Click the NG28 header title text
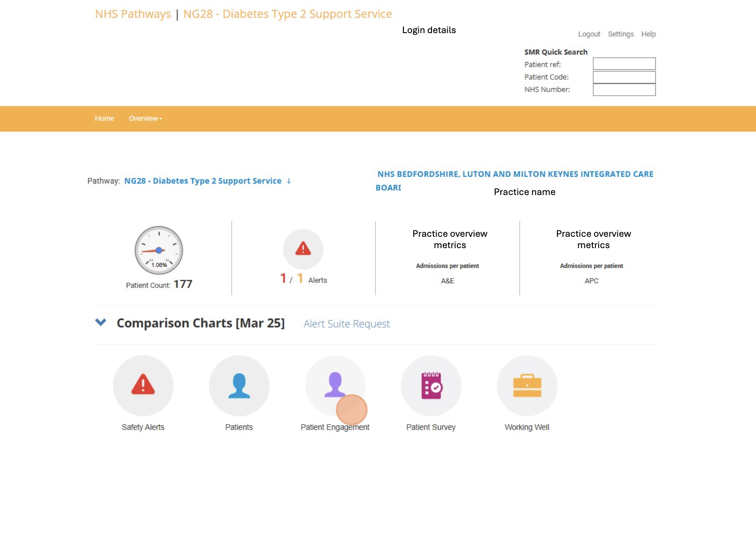Screen dimensions: 756x538 (288, 14)
